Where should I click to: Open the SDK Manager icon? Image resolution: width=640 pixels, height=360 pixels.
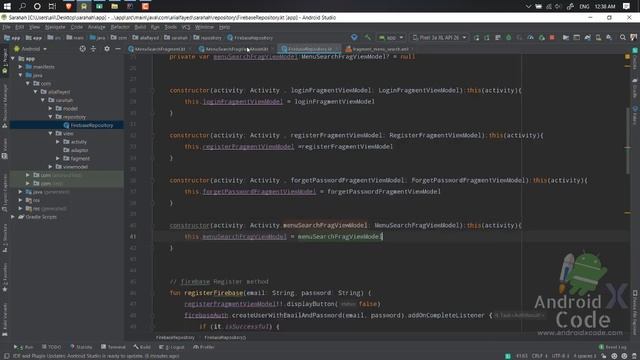click(x=609, y=38)
